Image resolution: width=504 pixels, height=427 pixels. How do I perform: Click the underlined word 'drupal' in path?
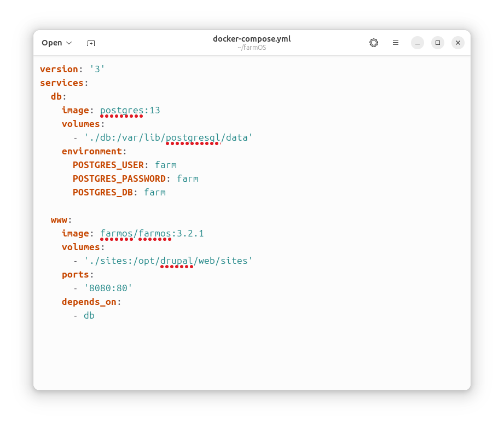[x=176, y=261]
